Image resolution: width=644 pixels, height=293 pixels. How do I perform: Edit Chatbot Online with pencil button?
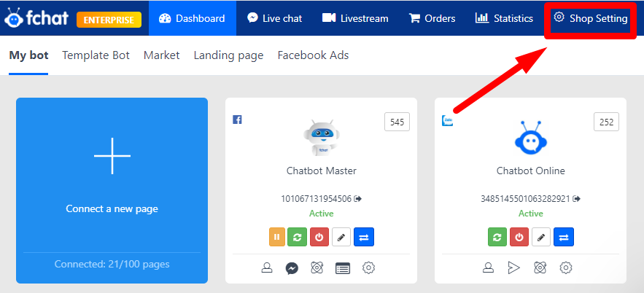(541, 237)
